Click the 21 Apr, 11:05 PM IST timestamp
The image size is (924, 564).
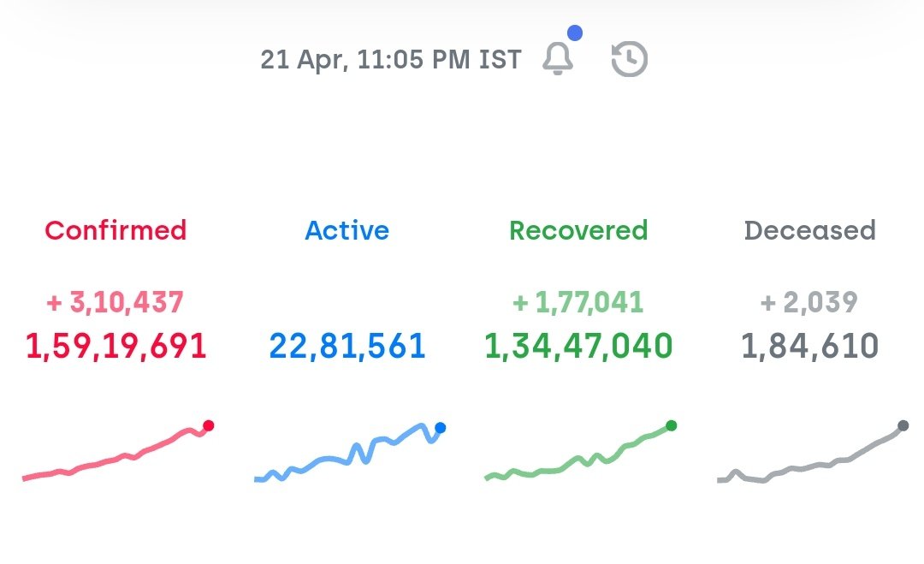coord(391,60)
